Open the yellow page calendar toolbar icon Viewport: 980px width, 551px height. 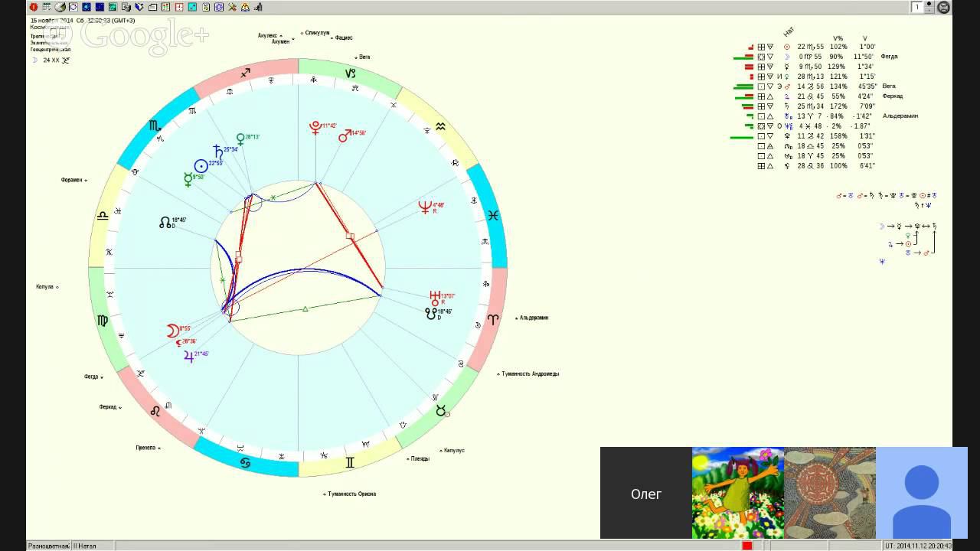click(206, 7)
